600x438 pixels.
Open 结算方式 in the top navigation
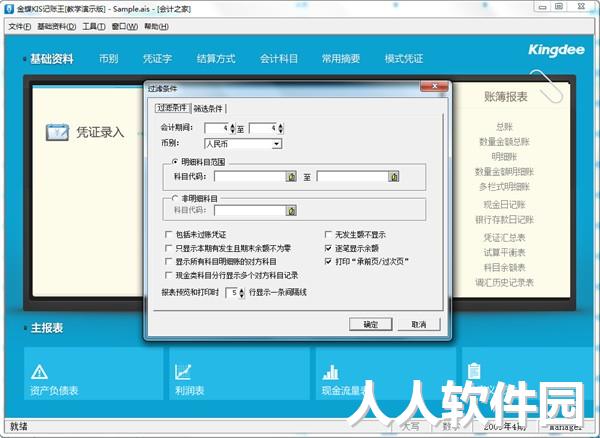[216, 59]
